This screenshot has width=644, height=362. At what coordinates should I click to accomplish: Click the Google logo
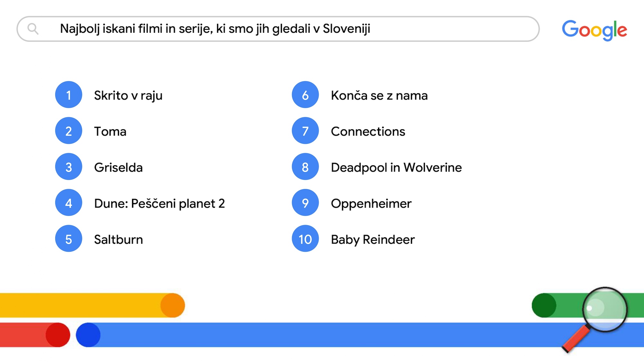pyautogui.click(x=594, y=30)
